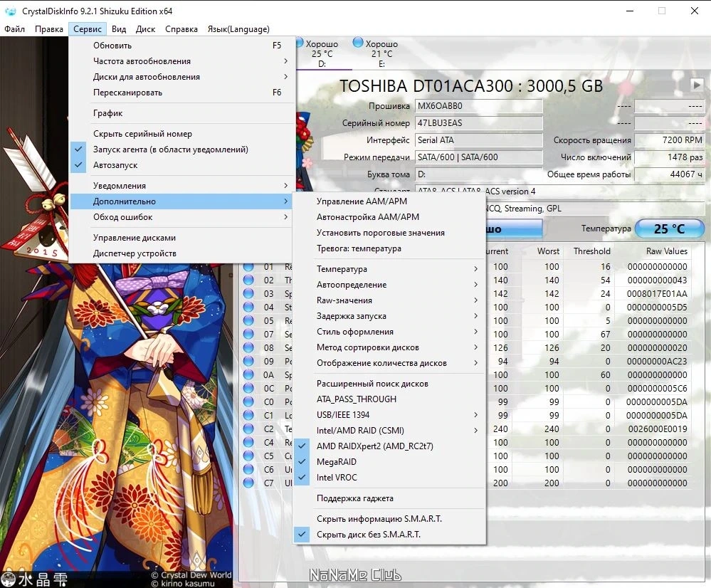Open the 'Файл' menu
Image resolution: width=711 pixels, height=588 pixels.
14,29
